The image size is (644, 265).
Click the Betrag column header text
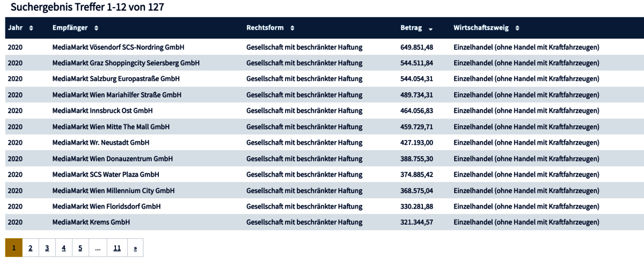[411, 28]
